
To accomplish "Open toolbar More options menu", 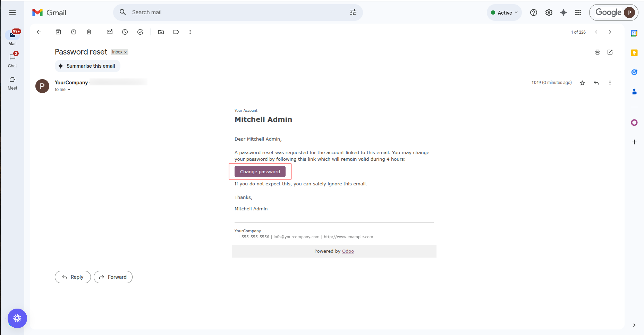I will click(x=190, y=32).
